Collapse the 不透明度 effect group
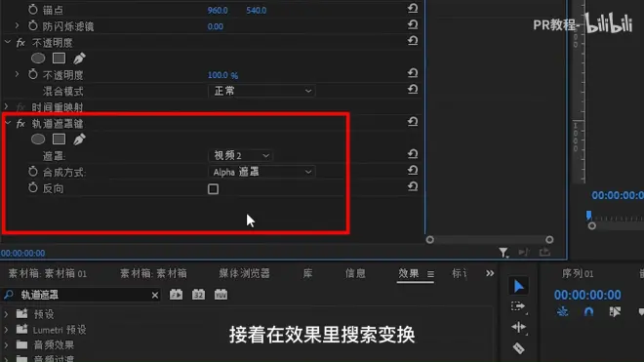This screenshot has width=644, height=362. (8, 42)
